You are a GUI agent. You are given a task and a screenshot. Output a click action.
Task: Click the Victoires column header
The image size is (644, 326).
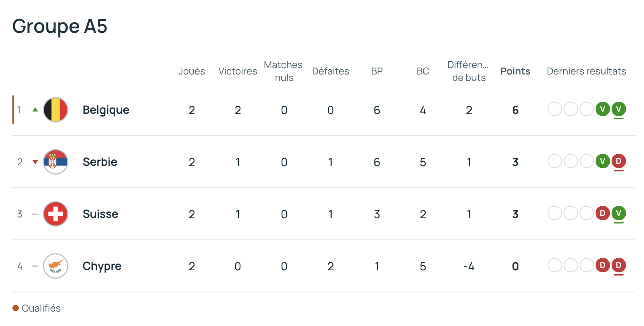(x=238, y=71)
